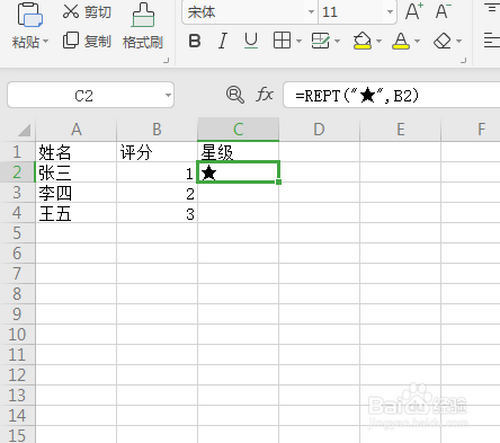Click the Copy (复制) button
The image size is (500, 443).
87,41
